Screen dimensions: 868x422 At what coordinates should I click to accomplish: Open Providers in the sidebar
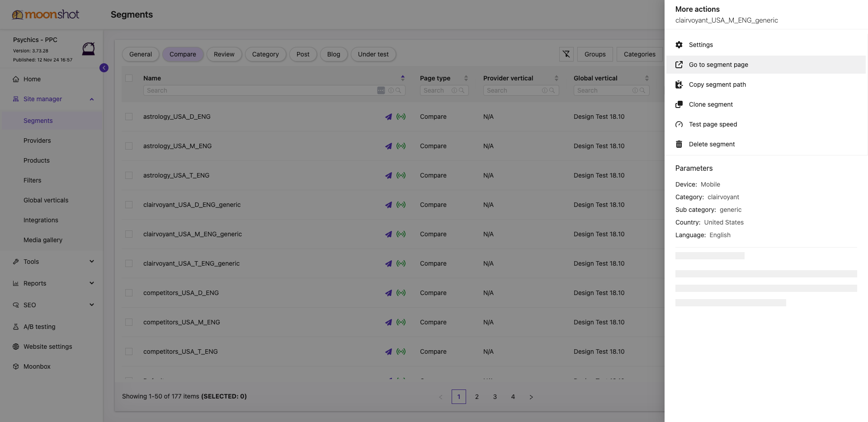[x=37, y=141]
